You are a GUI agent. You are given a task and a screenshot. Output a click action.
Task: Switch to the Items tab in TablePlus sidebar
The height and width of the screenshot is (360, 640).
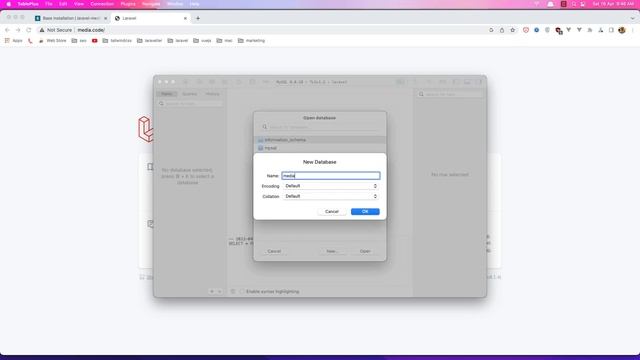[x=167, y=94]
